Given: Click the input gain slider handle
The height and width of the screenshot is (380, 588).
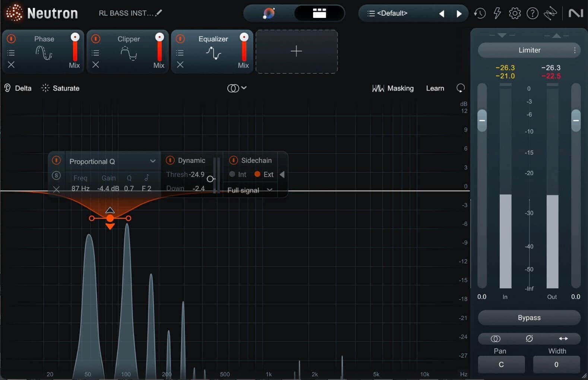Looking at the screenshot, I should click(482, 120).
